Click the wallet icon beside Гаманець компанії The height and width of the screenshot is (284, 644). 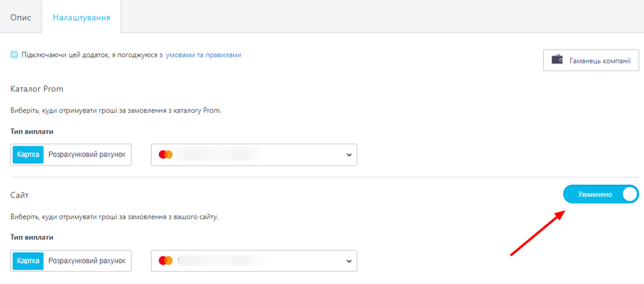[x=557, y=60]
